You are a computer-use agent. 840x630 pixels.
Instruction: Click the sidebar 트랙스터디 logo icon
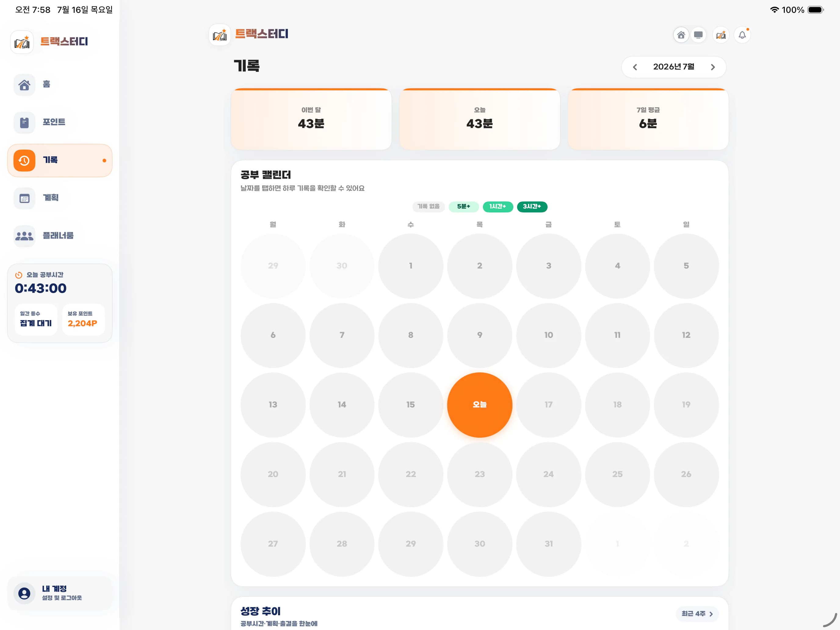22,42
